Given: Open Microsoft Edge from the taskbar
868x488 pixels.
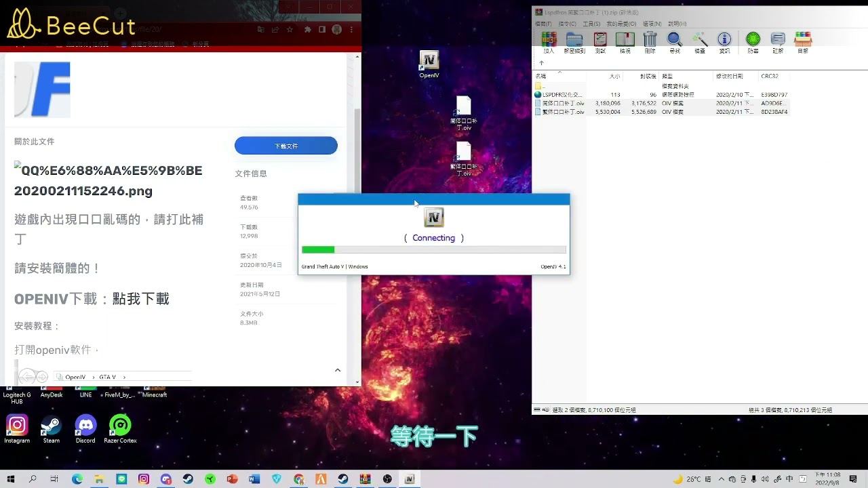Looking at the screenshot, I should point(77,479).
